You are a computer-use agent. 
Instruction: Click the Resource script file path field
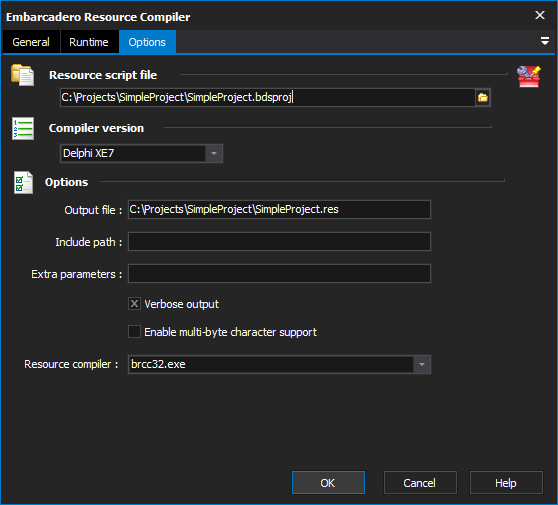(268, 97)
